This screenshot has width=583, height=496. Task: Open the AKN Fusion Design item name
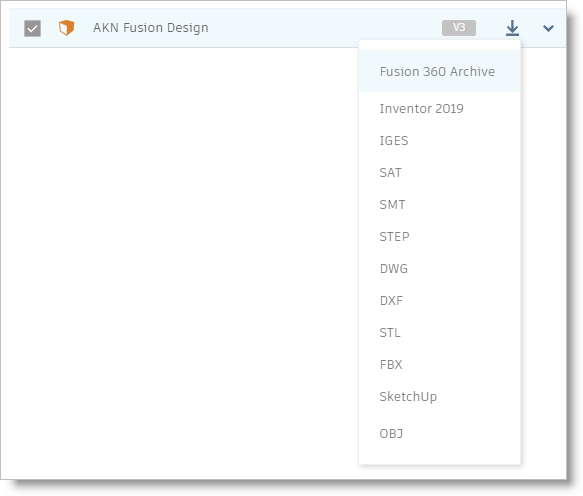click(x=151, y=28)
